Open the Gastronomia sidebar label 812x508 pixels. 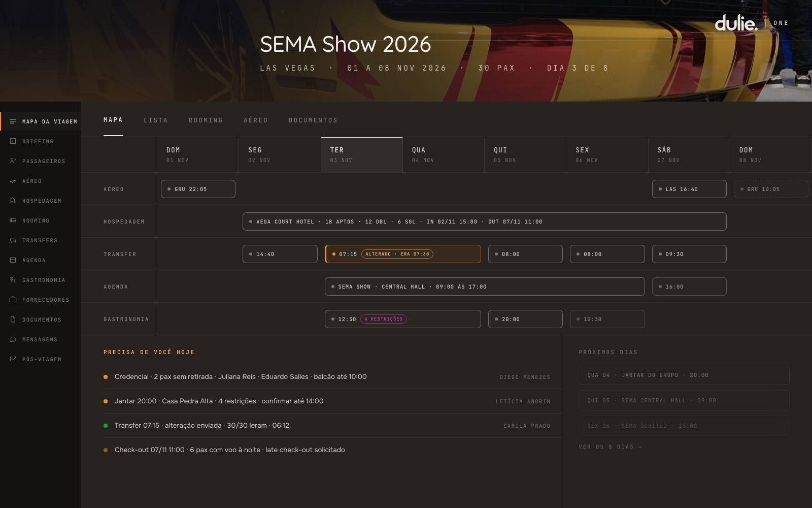click(44, 280)
